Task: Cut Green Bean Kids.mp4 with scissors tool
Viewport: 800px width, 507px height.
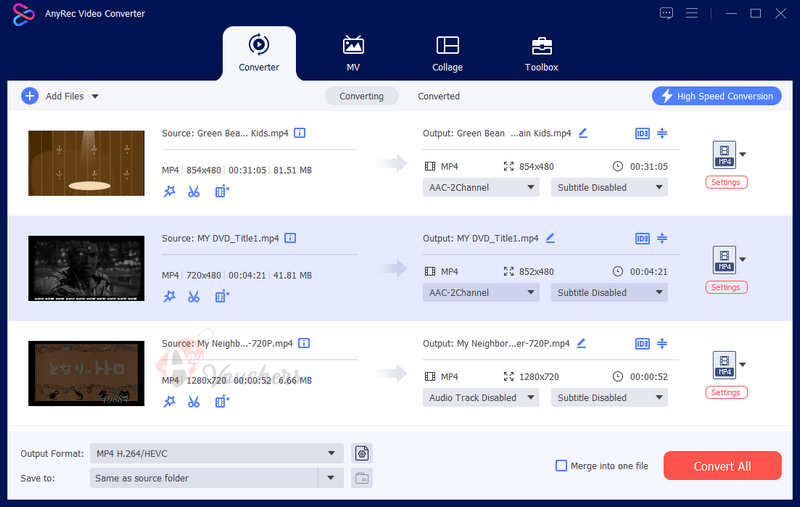Action: tap(194, 192)
